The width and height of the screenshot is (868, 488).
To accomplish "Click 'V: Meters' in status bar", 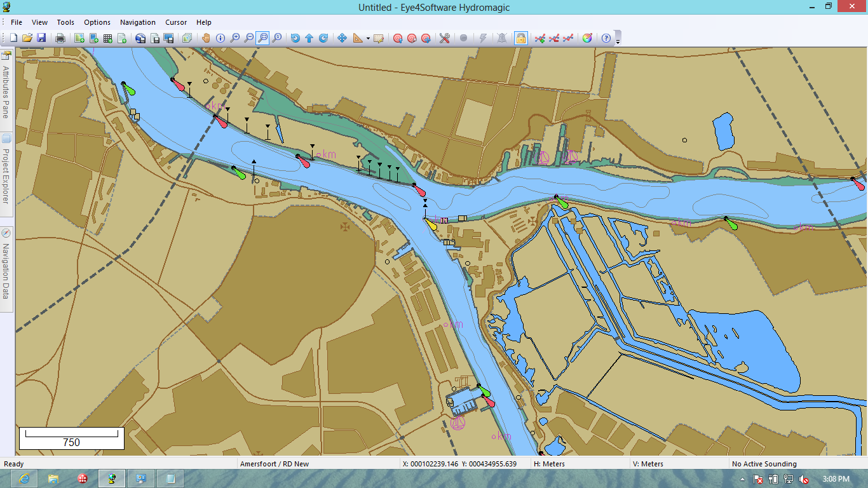I will click(648, 464).
